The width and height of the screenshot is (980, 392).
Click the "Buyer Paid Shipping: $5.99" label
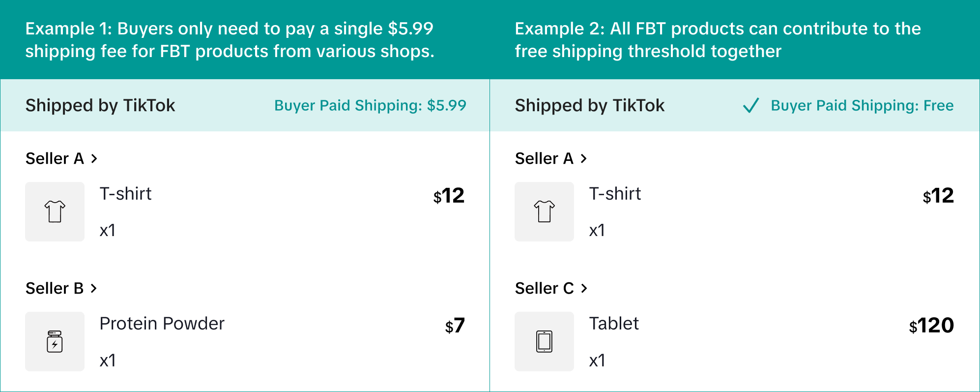coord(370,105)
